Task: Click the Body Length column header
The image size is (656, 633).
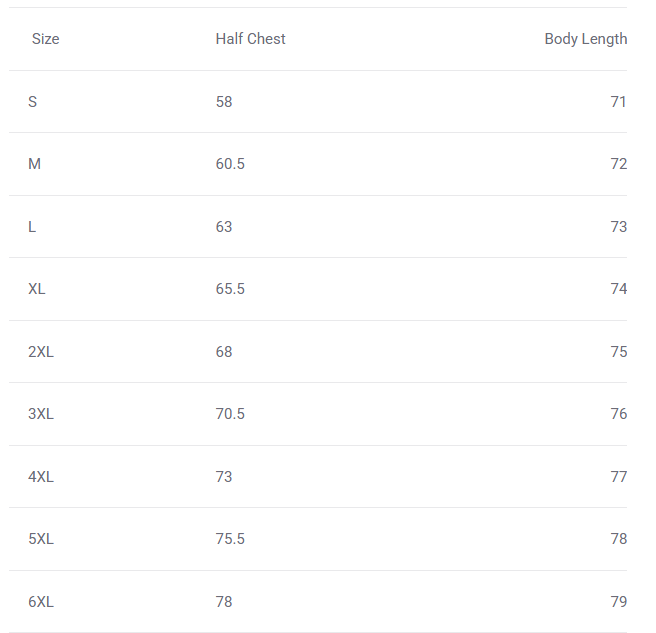Action: pos(585,39)
